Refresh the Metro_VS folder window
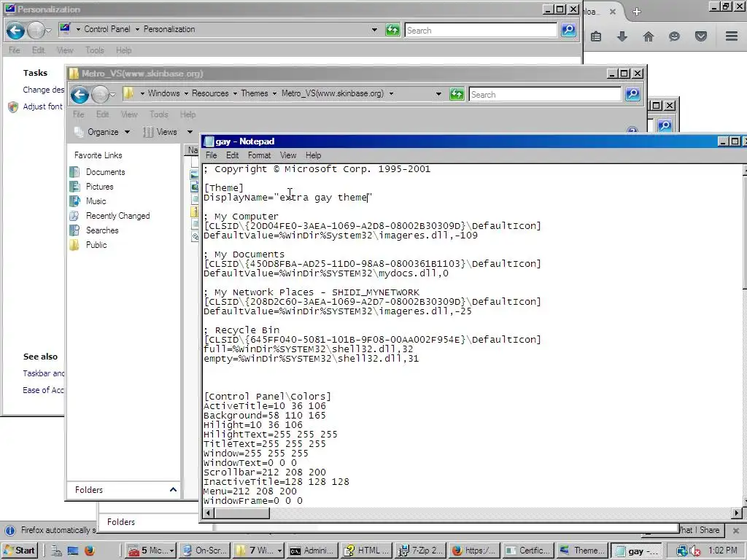The height and width of the screenshot is (560, 747). point(457,94)
